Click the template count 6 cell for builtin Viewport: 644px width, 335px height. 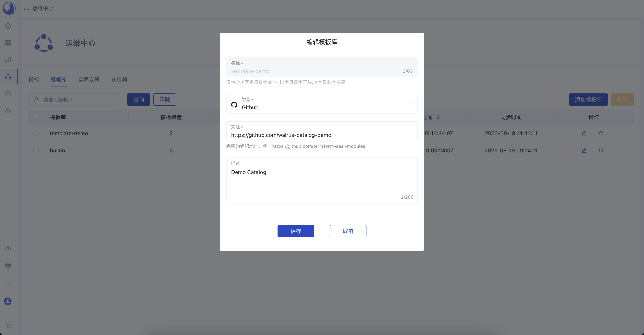pos(171,150)
